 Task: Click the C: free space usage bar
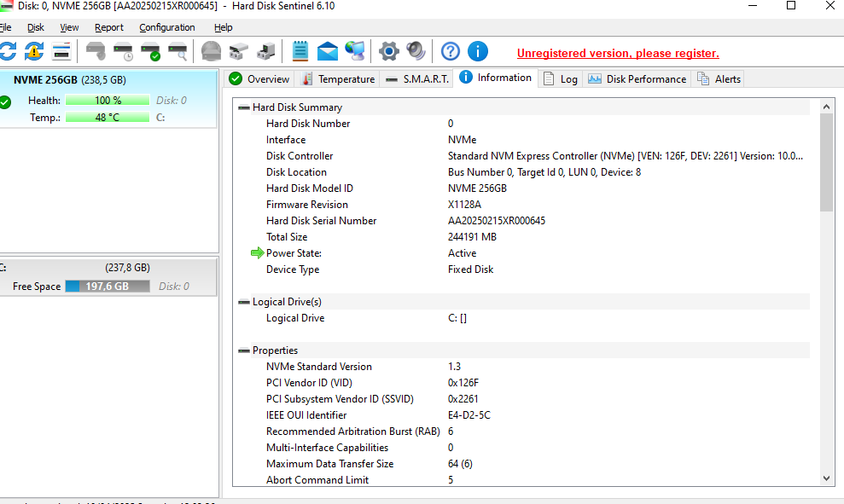click(107, 287)
